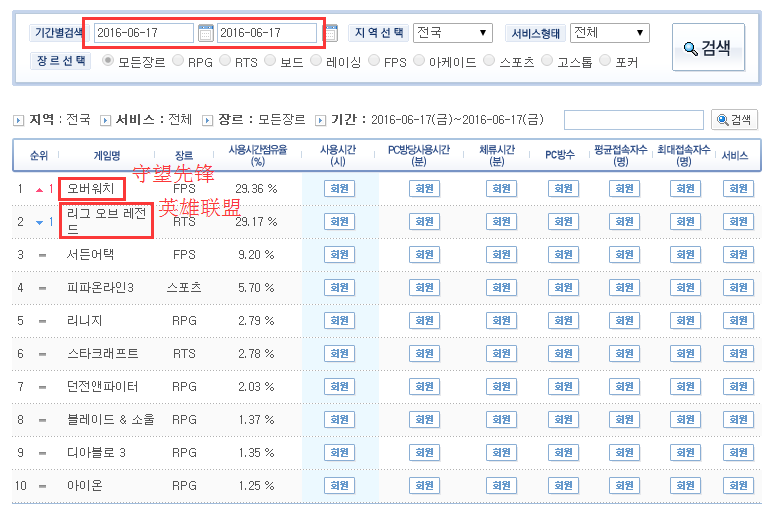Click the large 검색 search button
Image resolution: width=779 pixels, height=519 pixels.
coord(707,47)
